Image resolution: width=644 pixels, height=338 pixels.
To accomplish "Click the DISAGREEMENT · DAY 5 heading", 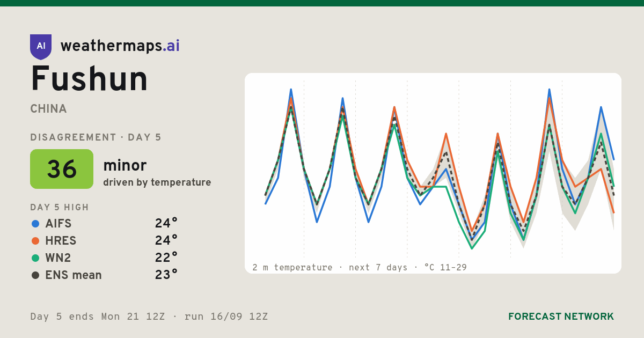I will (96, 137).
